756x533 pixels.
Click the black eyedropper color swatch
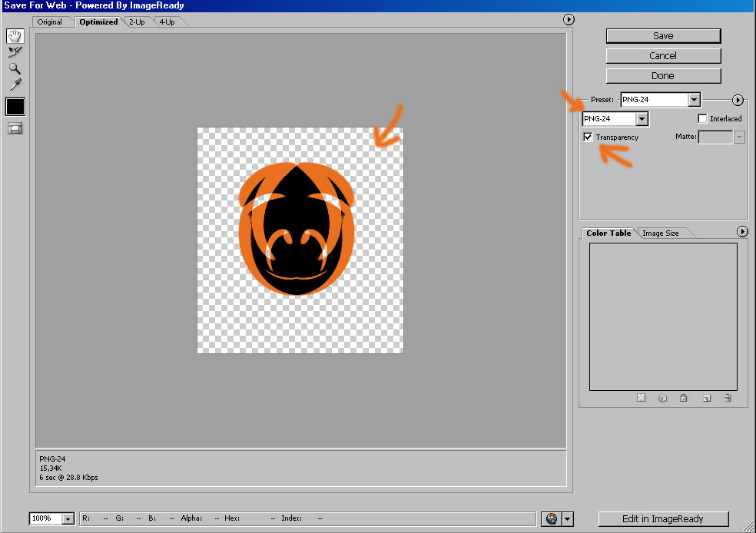click(15, 107)
